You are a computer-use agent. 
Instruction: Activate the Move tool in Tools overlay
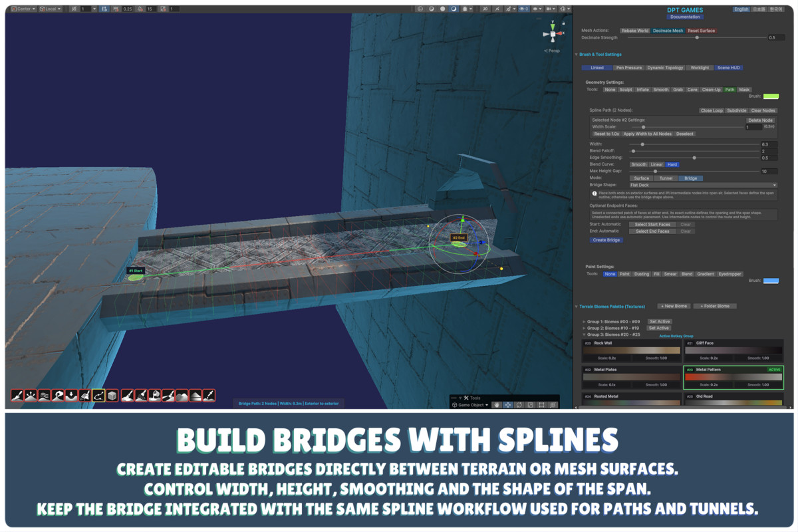coord(507,404)
